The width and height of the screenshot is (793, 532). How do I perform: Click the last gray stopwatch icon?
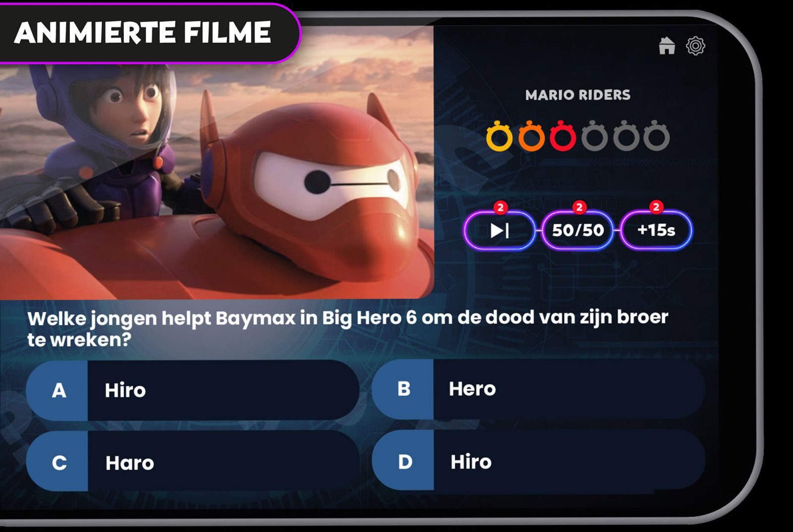(x=657, y=136)
